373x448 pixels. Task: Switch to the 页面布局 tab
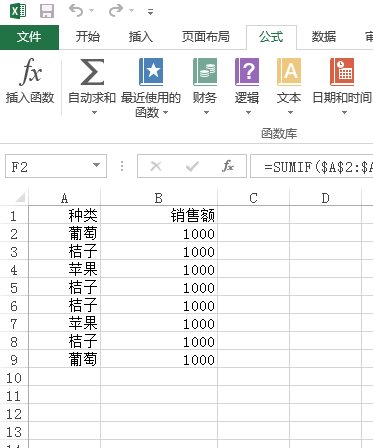(x=206, y=37)
